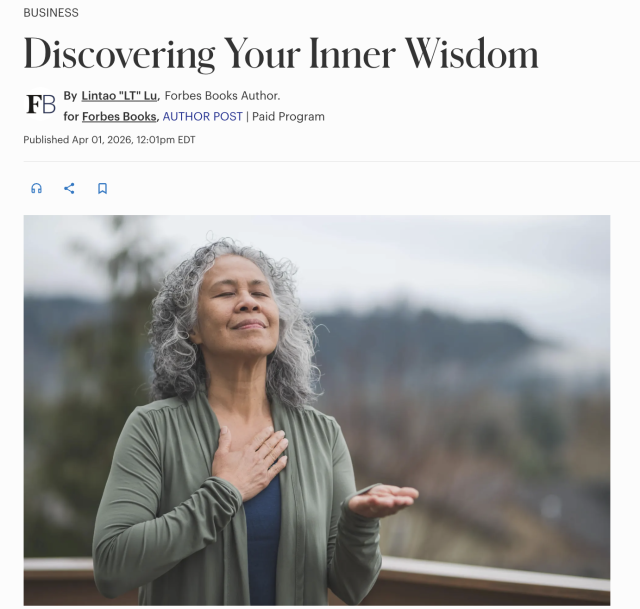The width and height of the screenshot is (640, 609).
Task: Open the BUSINESS section label
Action: pyautogui.click(x=51, y=13)
